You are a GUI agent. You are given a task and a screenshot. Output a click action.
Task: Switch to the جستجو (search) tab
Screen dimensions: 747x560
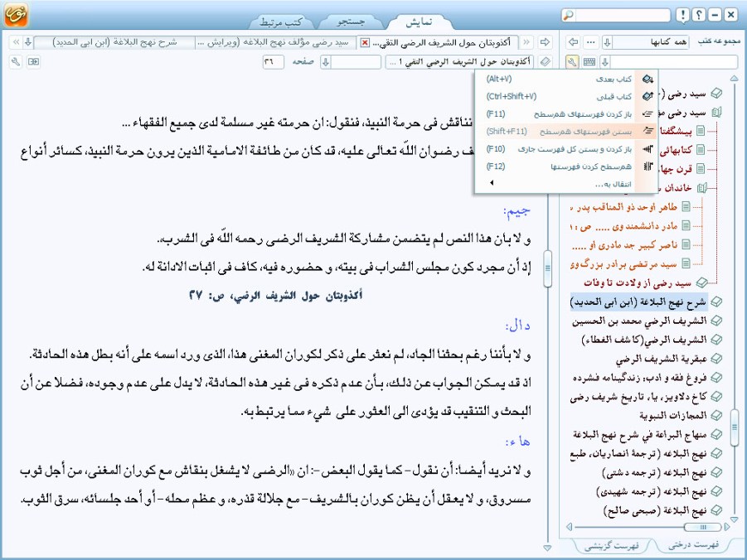[351, 22]
